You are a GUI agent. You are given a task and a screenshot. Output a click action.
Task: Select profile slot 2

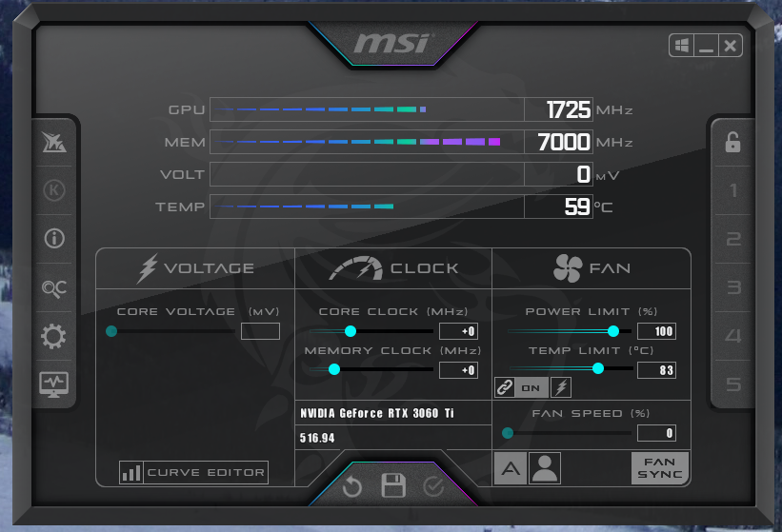[732, 239]
